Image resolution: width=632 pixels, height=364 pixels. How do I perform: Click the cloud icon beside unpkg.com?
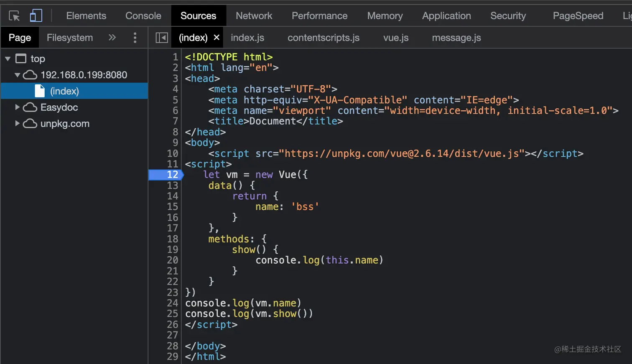coord(30,124)
